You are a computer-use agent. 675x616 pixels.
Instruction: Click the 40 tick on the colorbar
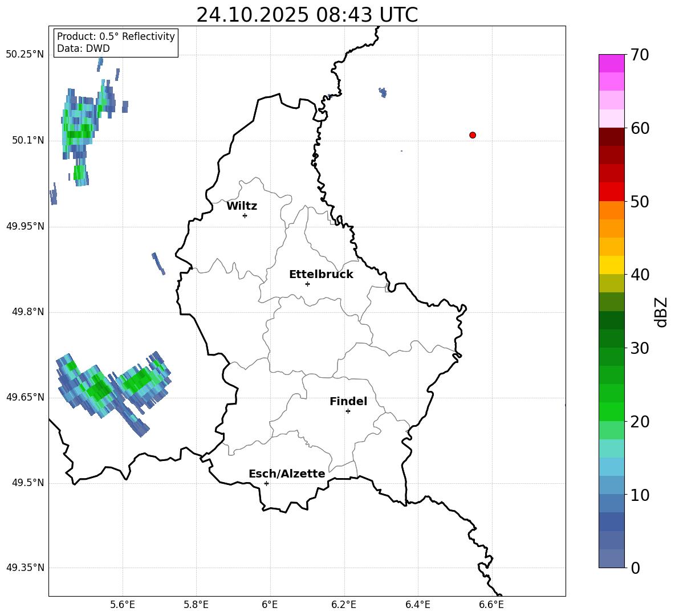click(640, 275)
